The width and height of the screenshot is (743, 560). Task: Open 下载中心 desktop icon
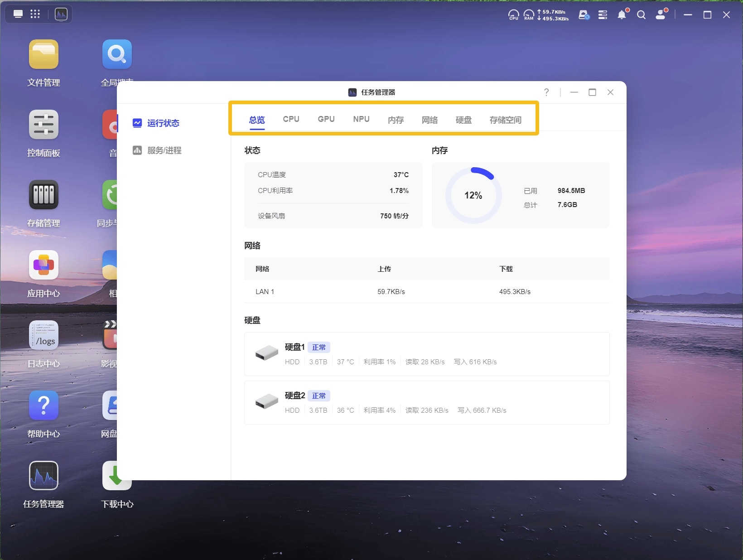[x=117, y=476]
